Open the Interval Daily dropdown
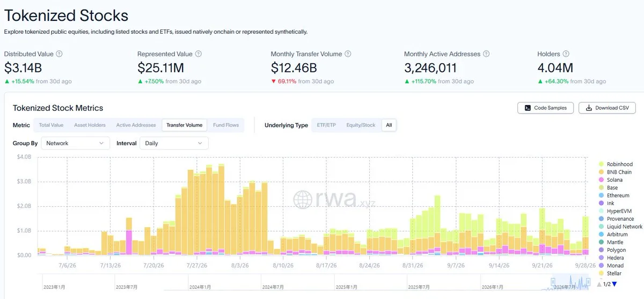Viewport: 644px width, 299px height. point(174,143)
